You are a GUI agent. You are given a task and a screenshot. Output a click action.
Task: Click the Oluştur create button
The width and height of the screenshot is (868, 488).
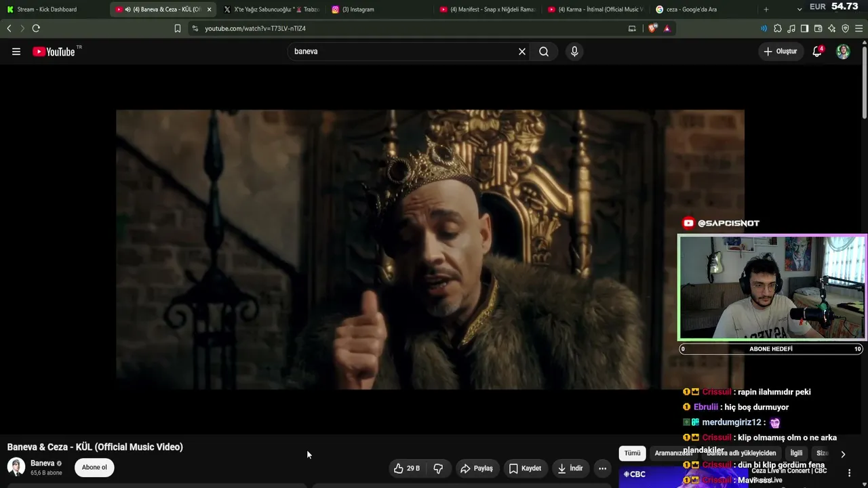pyautogui.click(x=780, y=52)
